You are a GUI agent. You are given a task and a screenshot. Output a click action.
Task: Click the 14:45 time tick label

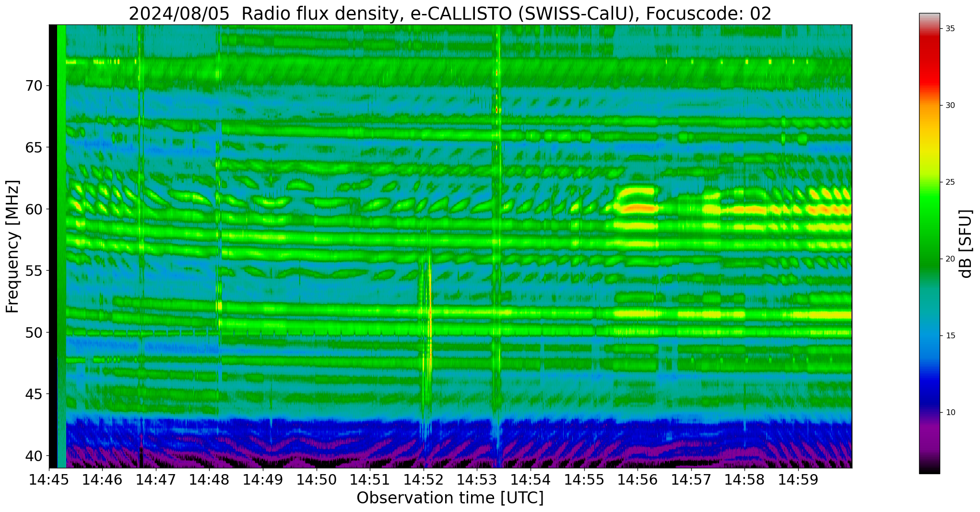coord(49,479)
